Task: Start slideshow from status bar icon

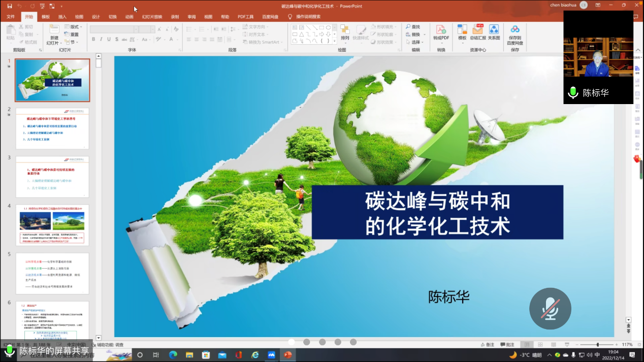Action: click(x=567, y=345)
